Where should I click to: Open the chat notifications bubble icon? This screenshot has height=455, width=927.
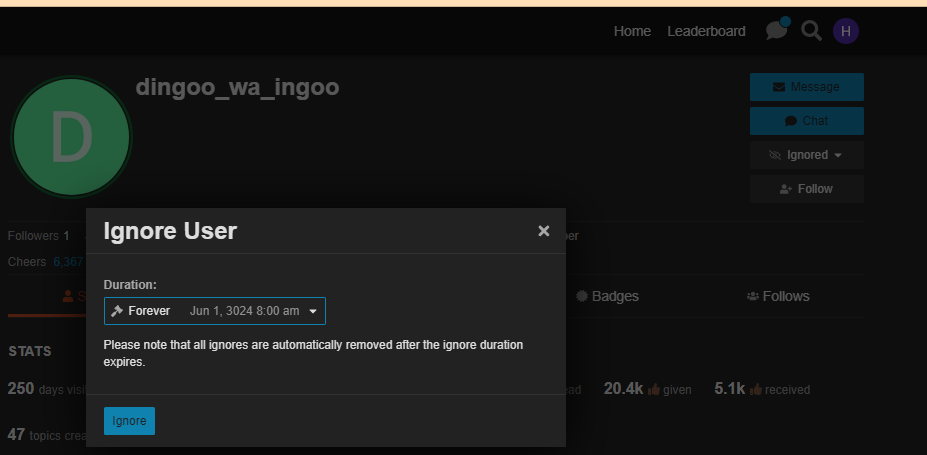point(776,31)
